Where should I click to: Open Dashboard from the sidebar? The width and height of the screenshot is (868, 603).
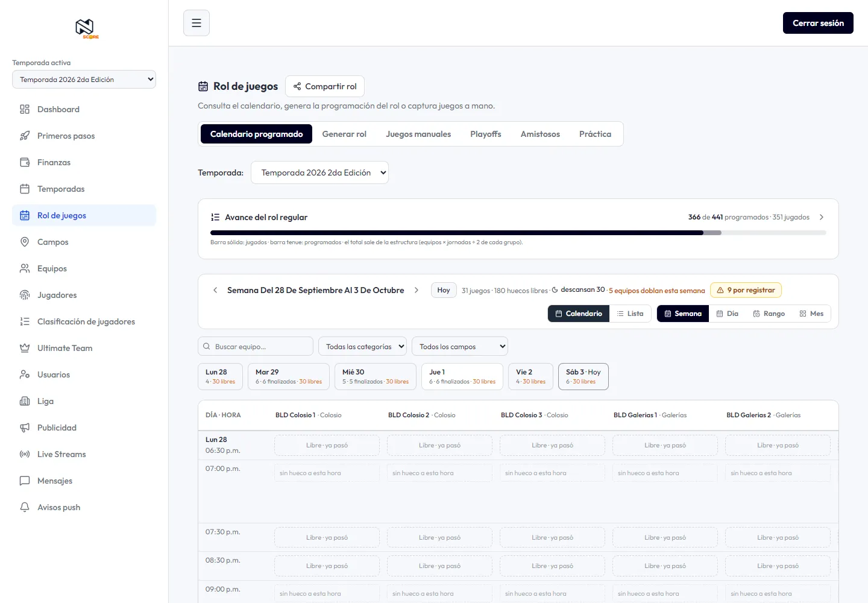84,109
